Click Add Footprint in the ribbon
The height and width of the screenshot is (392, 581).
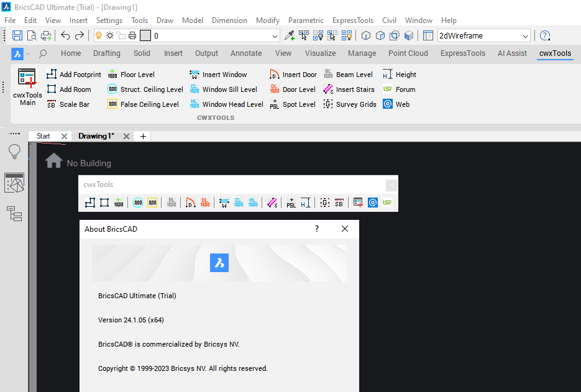[x=74, y=75]
